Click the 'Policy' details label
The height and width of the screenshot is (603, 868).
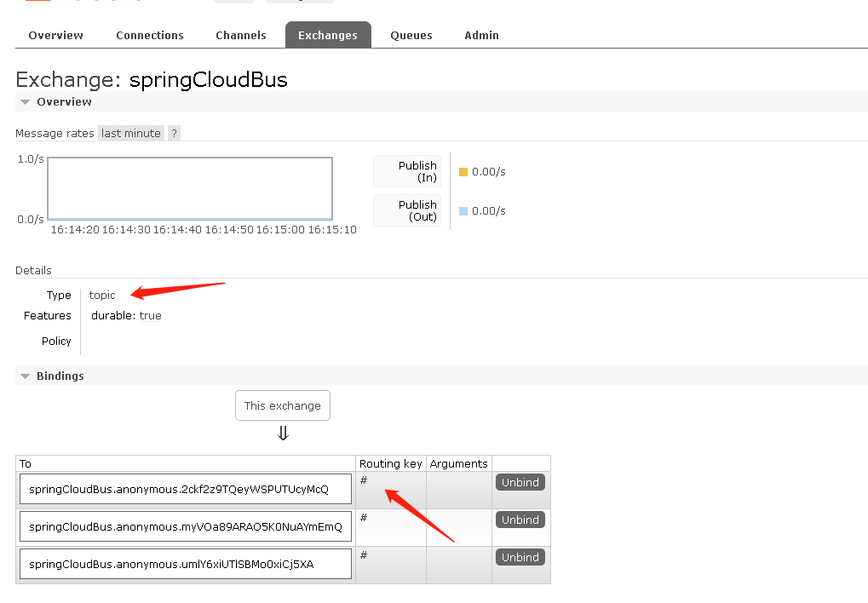point(56,341)
